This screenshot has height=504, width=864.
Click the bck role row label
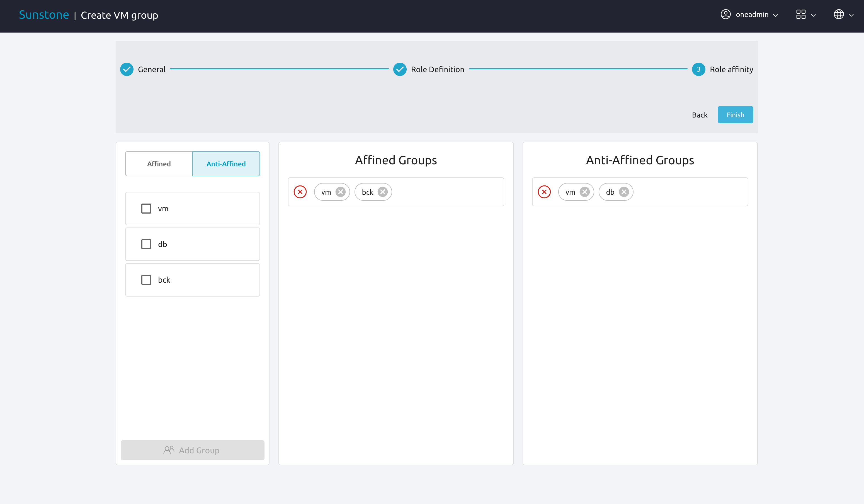(164, 280)
